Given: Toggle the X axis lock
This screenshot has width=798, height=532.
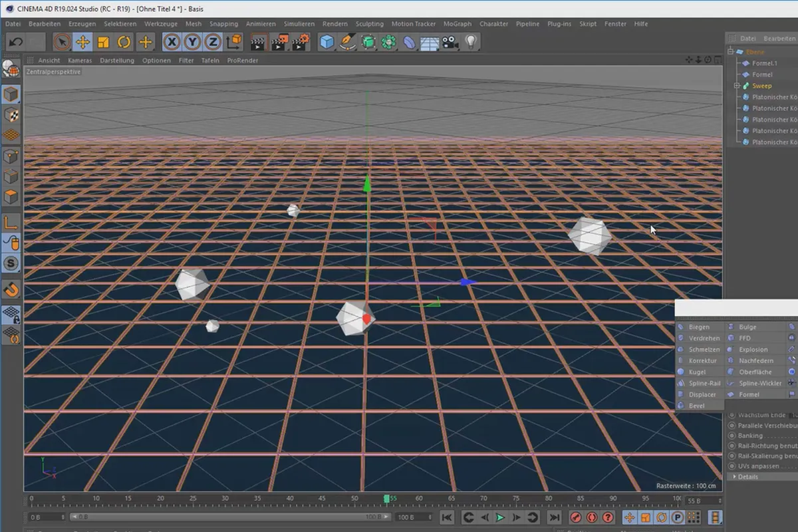Looking at the screenshot, I should pyautogui.click(x=172, y=42).
